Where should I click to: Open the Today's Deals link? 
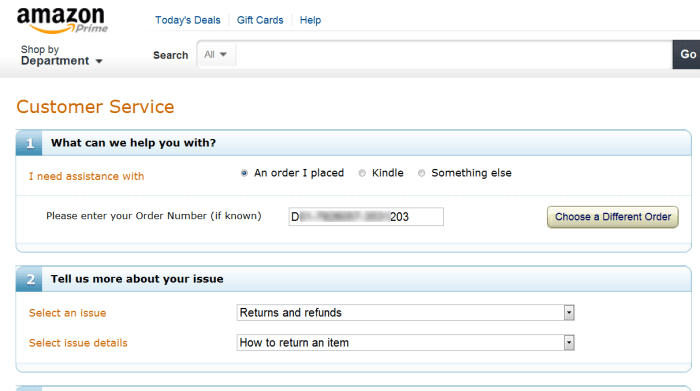(x=188, y=20)
